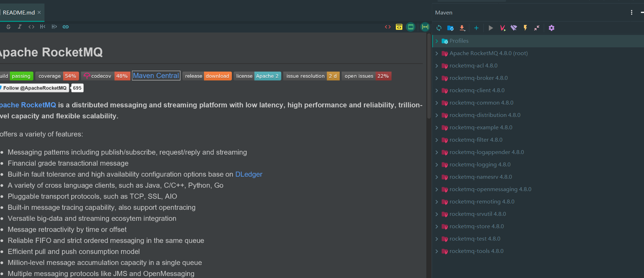Click the strikethrough formatting icon
Screen dimensions: 644x278
(x=8, y=27)
